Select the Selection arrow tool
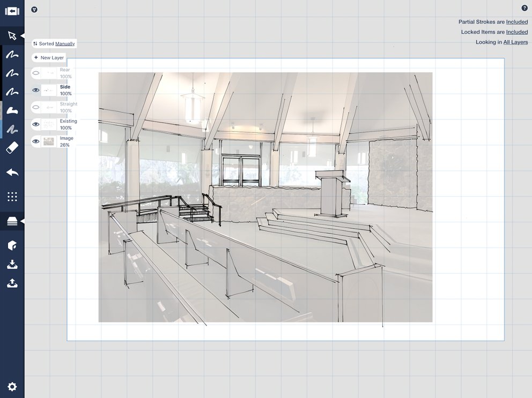Image resolution: width=532 pixels, height=398 pixels. coord(12,36)
